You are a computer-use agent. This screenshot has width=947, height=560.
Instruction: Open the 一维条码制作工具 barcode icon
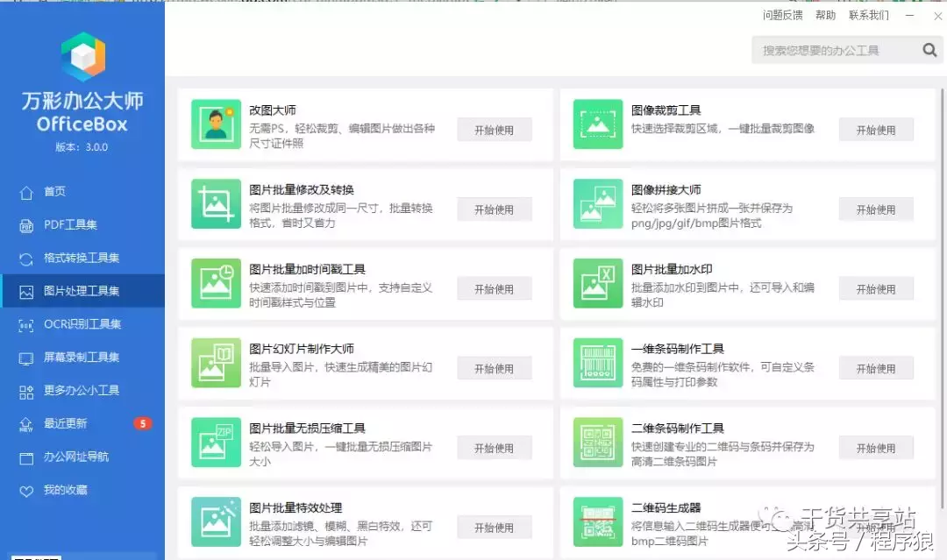[x=598, y=363]
